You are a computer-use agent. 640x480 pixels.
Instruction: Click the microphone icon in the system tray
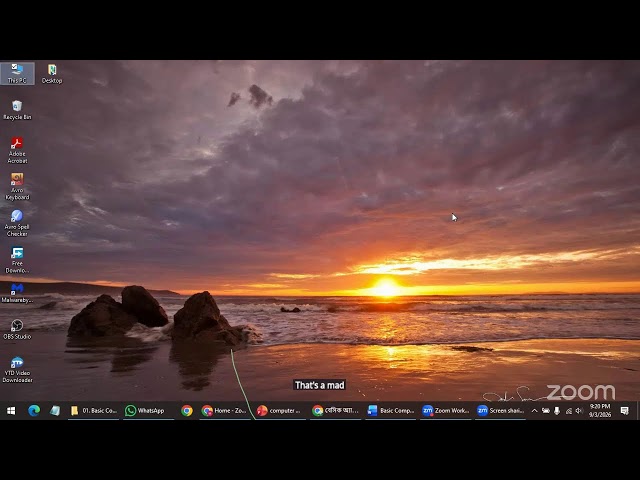pos(557,411)
